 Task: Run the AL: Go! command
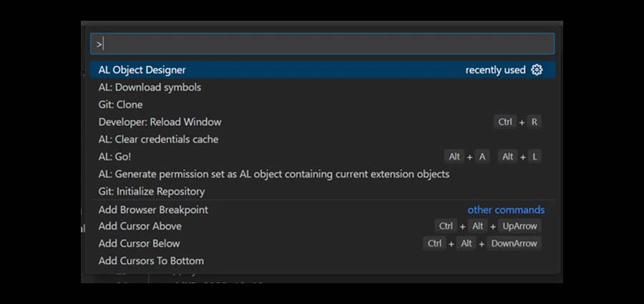pos(322,157)
